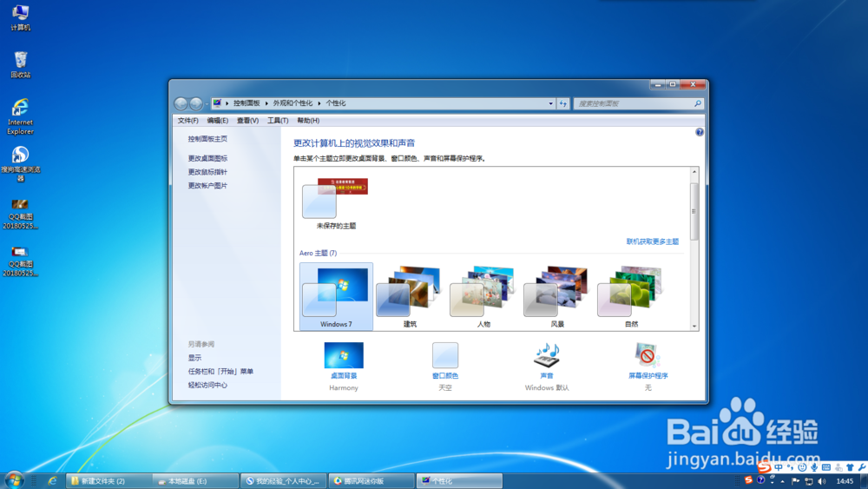Image resolution: width=868 pixels, height=489 pixels.
Task: Open the 工具(T) menu
Action: click(278, 120)
